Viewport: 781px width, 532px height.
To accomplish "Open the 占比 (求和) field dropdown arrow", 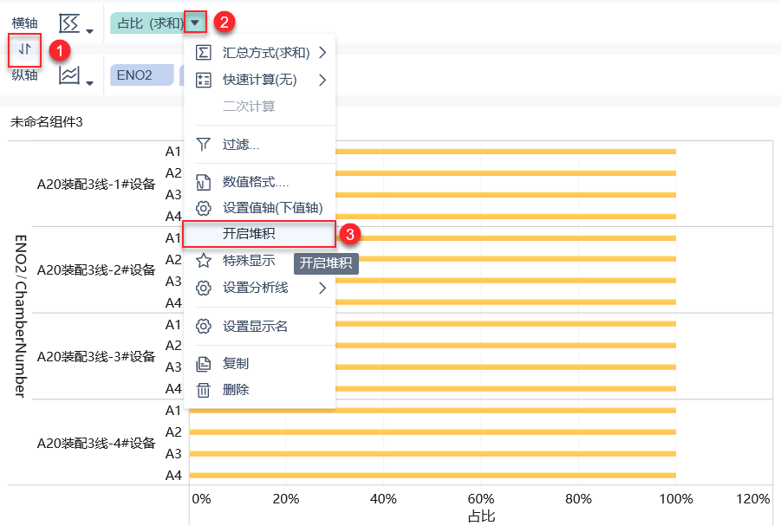I will [195, 23].
